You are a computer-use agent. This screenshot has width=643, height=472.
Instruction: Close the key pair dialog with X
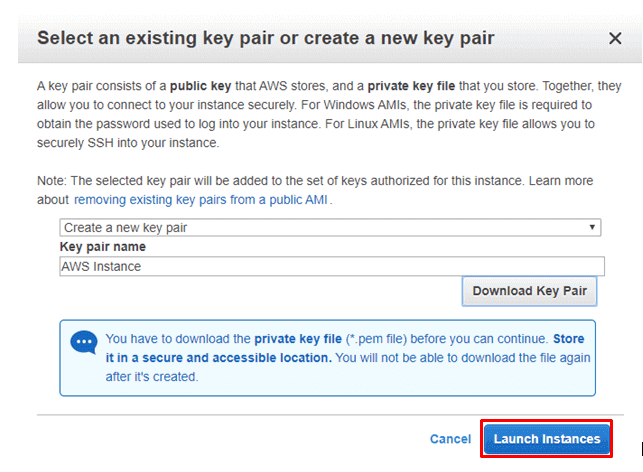(x=615, y=39)
